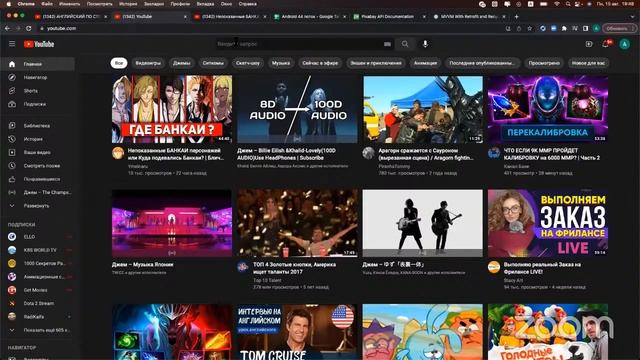640x360 pixels.
Task: Click the YouTube logo
Action: tap(39, 44)
